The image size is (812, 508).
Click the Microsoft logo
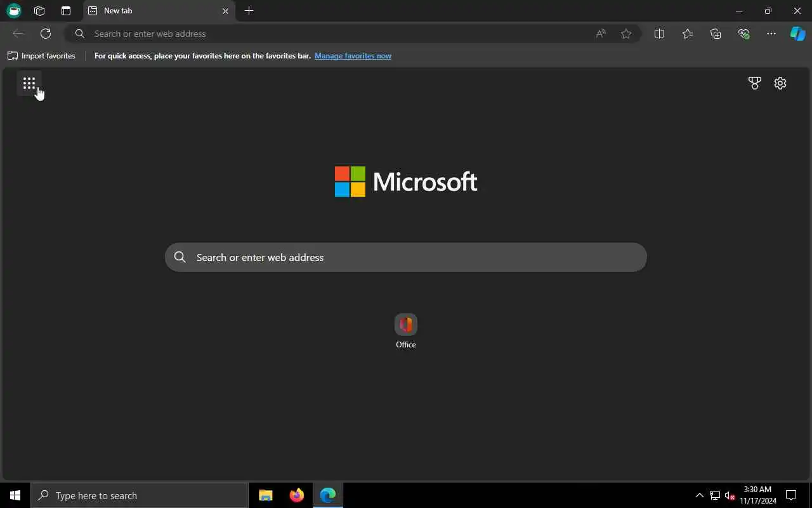click(406, 182)
